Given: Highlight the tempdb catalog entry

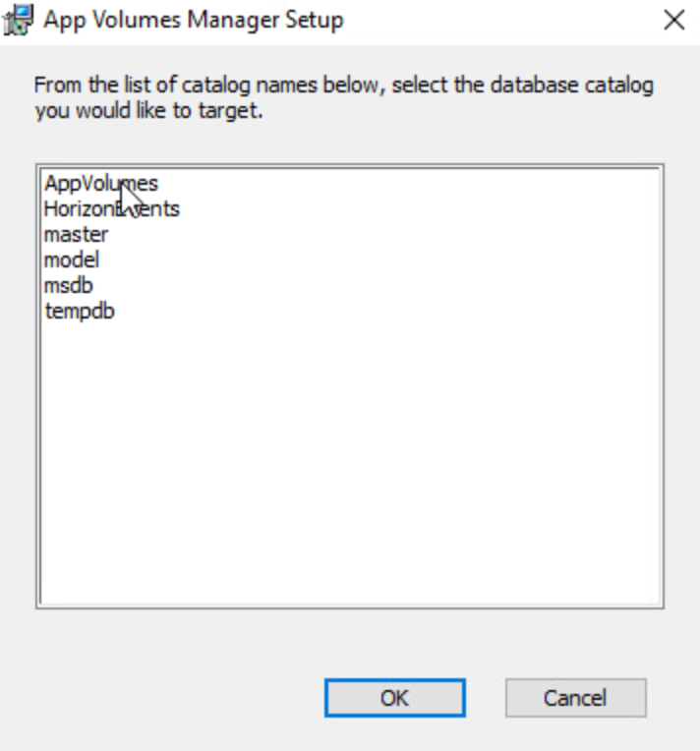Looking at the screenshot, I should [x=79, y=313].
